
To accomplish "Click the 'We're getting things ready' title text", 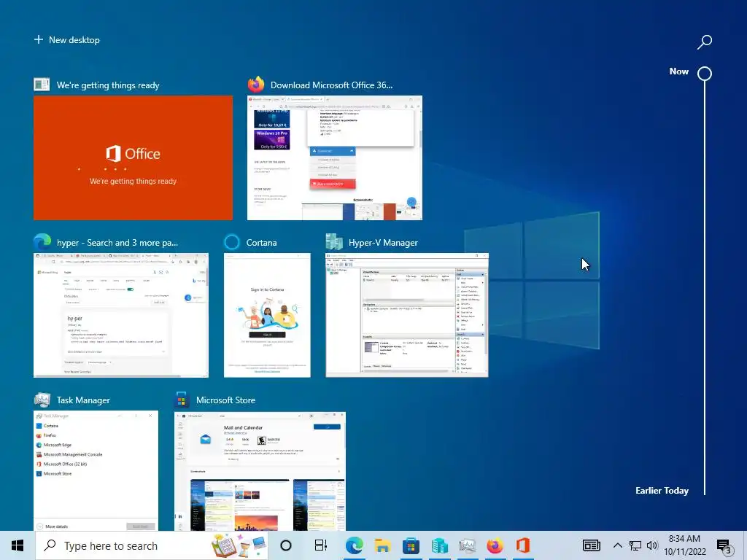I will pos(108,85).
